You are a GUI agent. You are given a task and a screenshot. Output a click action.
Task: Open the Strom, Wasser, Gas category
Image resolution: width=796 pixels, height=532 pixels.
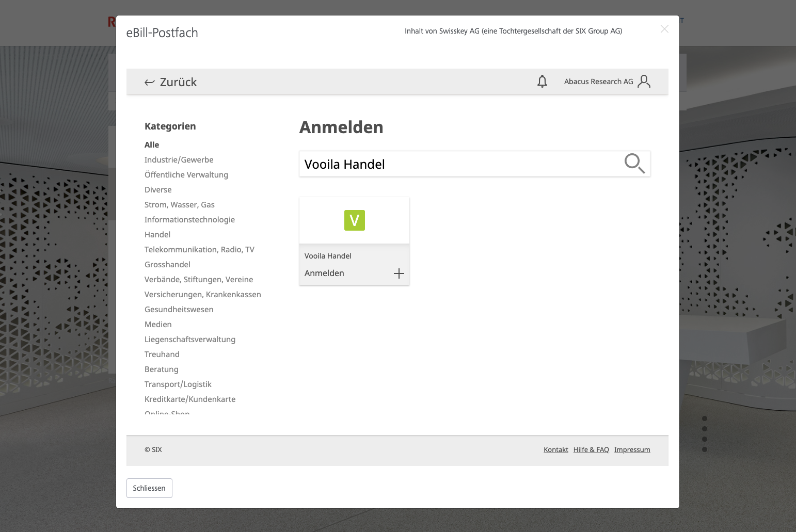[180, 204]
